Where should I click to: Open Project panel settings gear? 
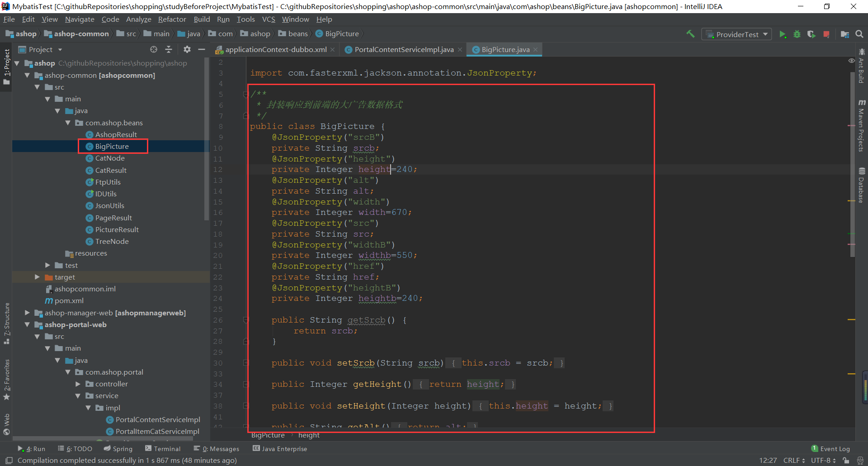(x=187, y=49)
